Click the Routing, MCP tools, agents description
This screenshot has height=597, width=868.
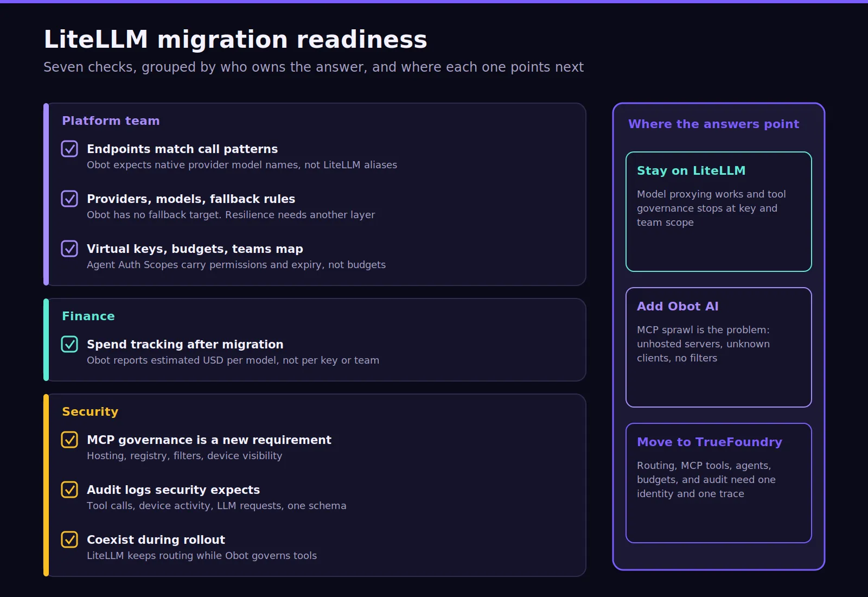point(706,480)
